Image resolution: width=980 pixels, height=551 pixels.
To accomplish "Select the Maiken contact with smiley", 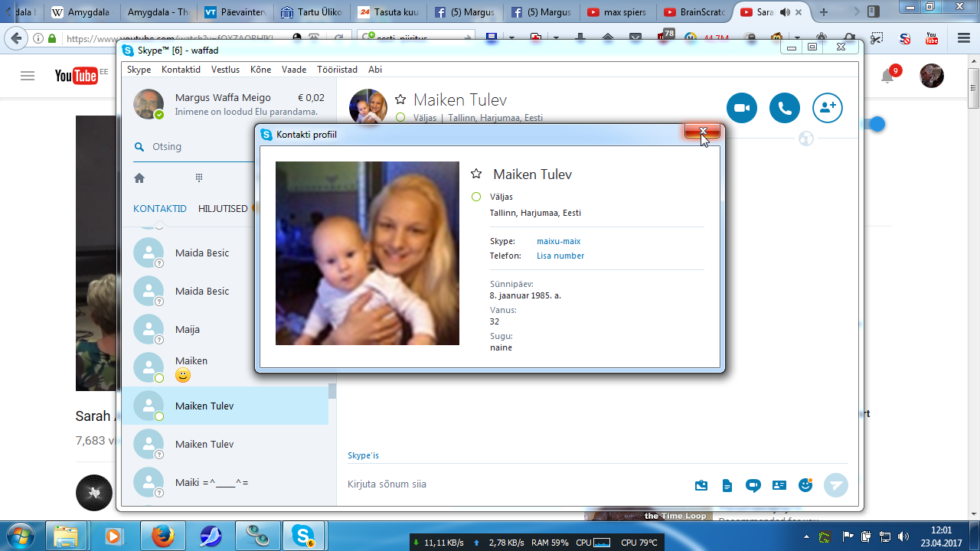I will pyautogui.click(x=225, y=367).
